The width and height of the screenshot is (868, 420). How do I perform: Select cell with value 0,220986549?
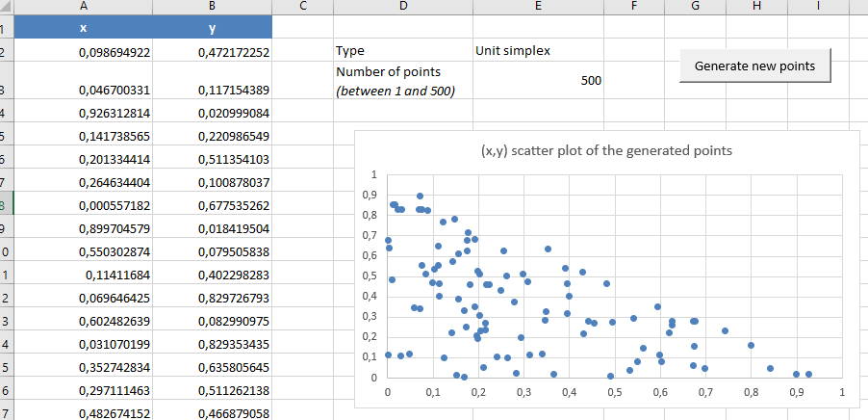(x=212, y=136)
